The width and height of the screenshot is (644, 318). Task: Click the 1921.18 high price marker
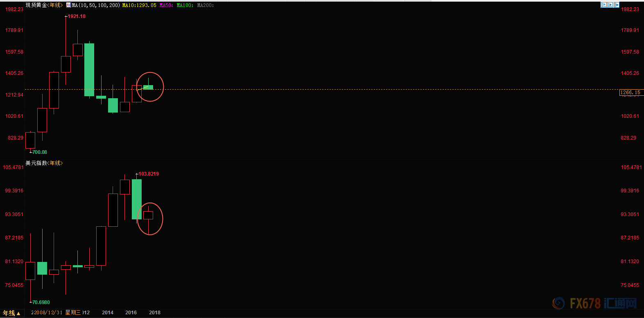coord(77,16)
